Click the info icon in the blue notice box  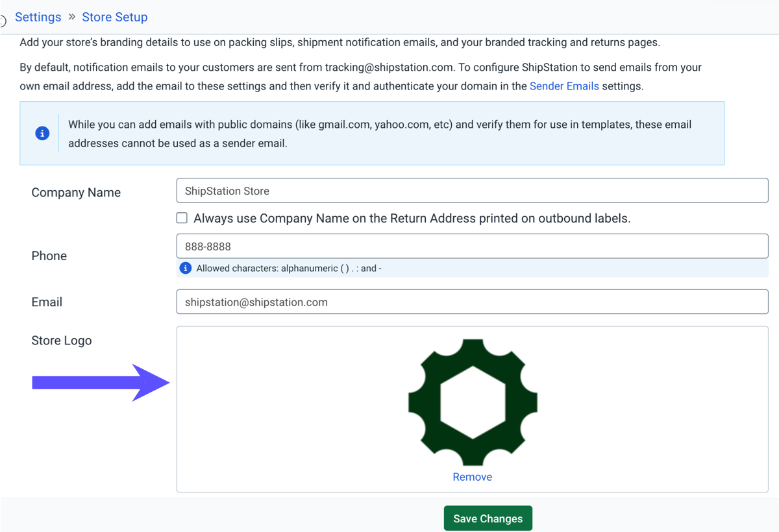(42, 133)
